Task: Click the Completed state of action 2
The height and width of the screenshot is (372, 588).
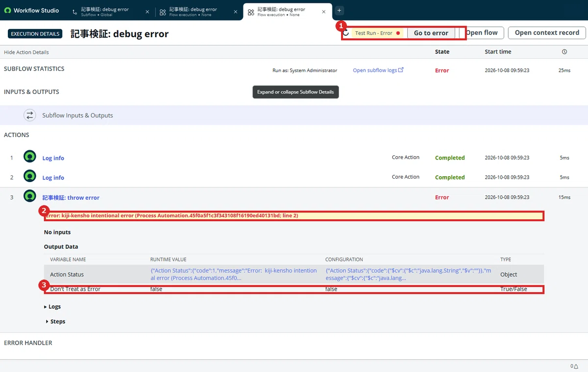Action: [450, 177]
